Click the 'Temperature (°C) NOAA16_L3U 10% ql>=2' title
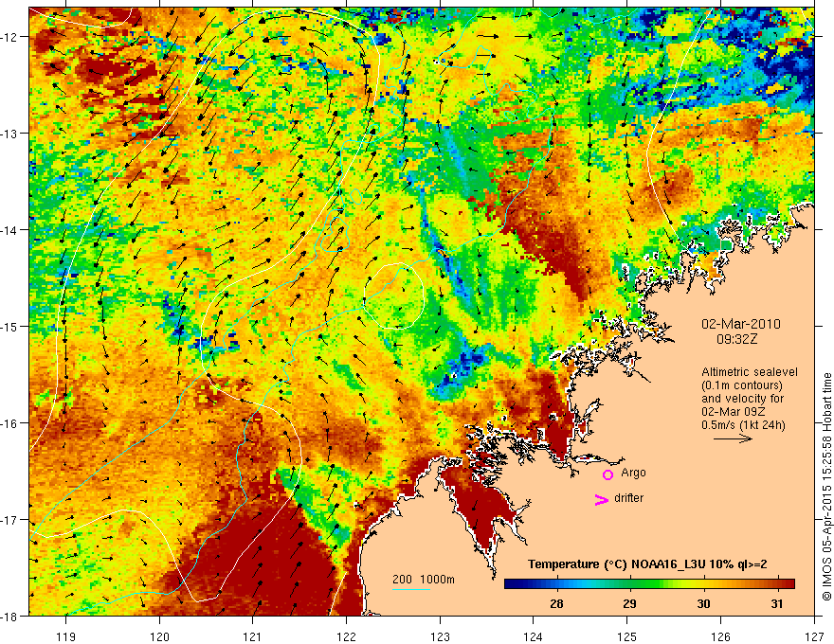This screenshot has width=834, height=644. coord(647,564)
